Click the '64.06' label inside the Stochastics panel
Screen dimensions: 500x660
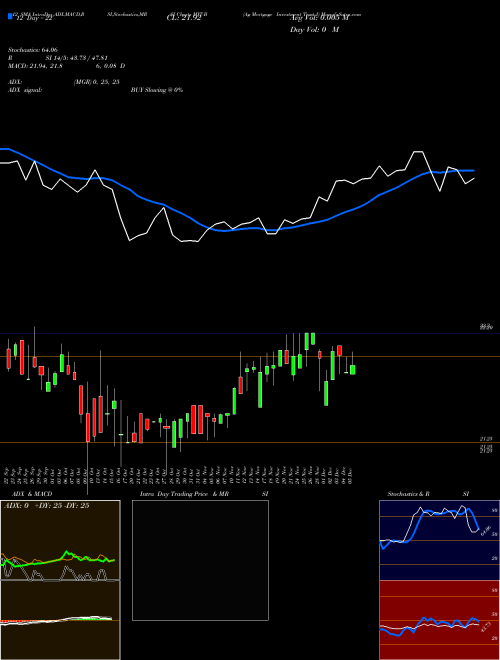(x=485, y=530)
